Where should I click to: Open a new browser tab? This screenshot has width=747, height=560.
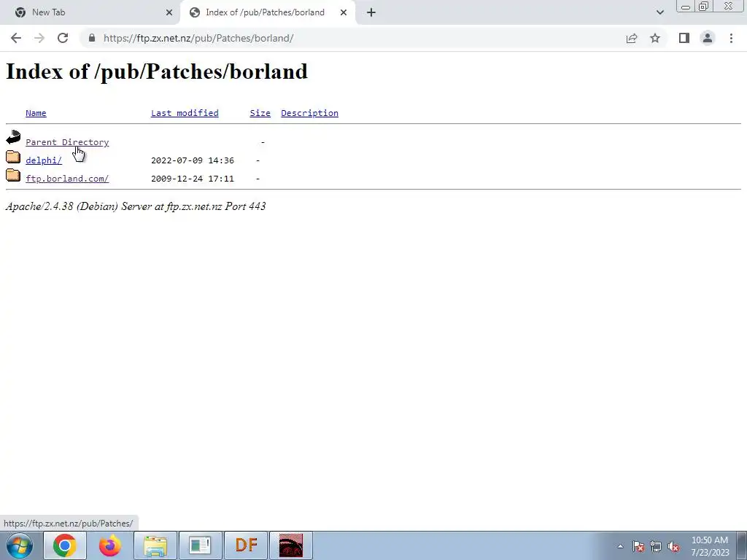pos(371,12)
